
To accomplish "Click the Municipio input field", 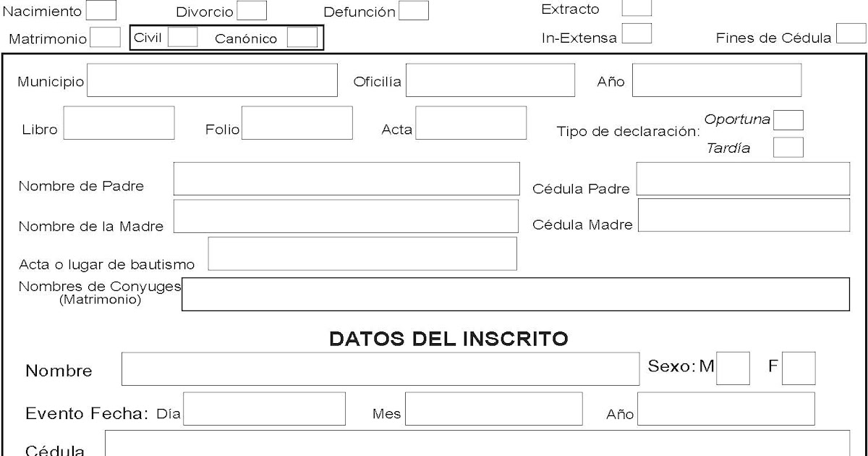I will click(212, 80).
